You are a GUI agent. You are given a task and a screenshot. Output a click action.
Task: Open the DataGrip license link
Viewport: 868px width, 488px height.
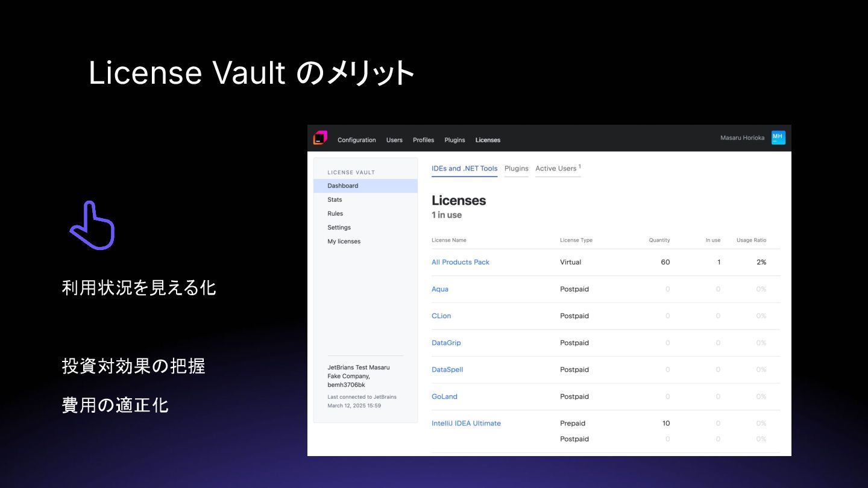446,343
